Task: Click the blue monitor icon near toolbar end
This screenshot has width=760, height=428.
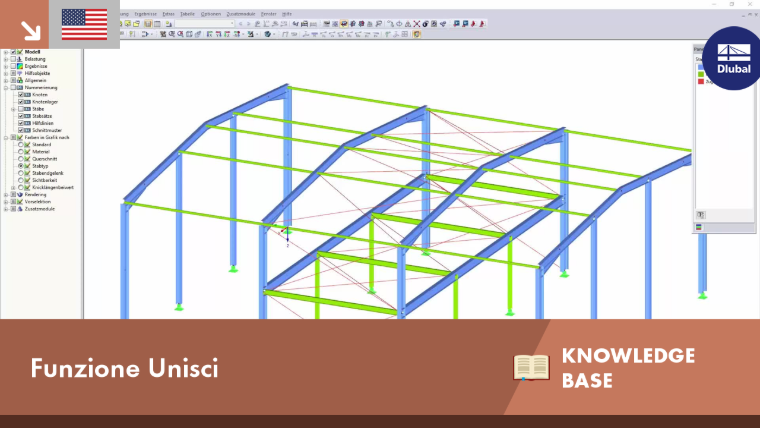Action: pyautogui.click(x=457, y=24)
